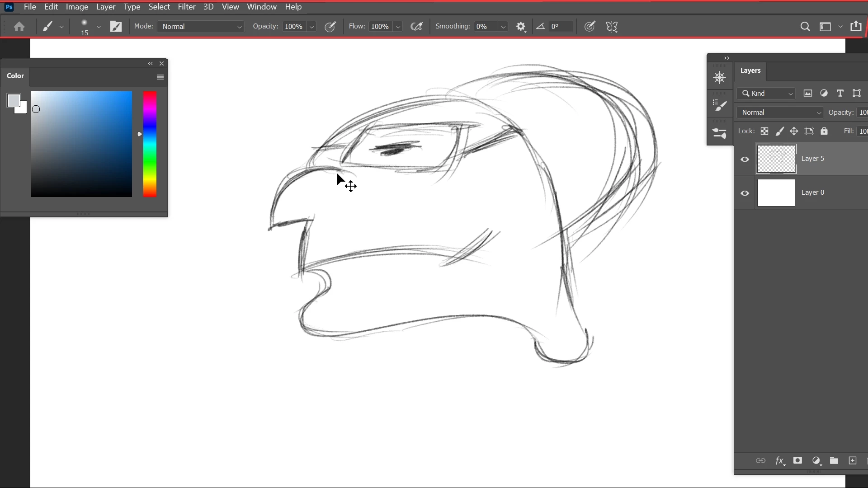Image resolution: width=868 pixels, height=488 pixels.
Task: Create a new layer with plus icon
Action: pos(853,460)
